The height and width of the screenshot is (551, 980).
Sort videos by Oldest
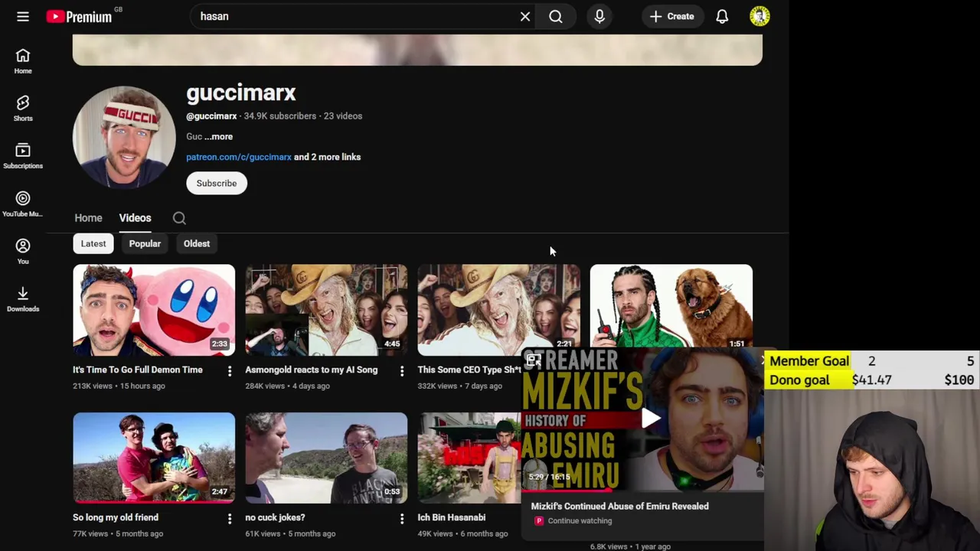[x=197, y=243]
